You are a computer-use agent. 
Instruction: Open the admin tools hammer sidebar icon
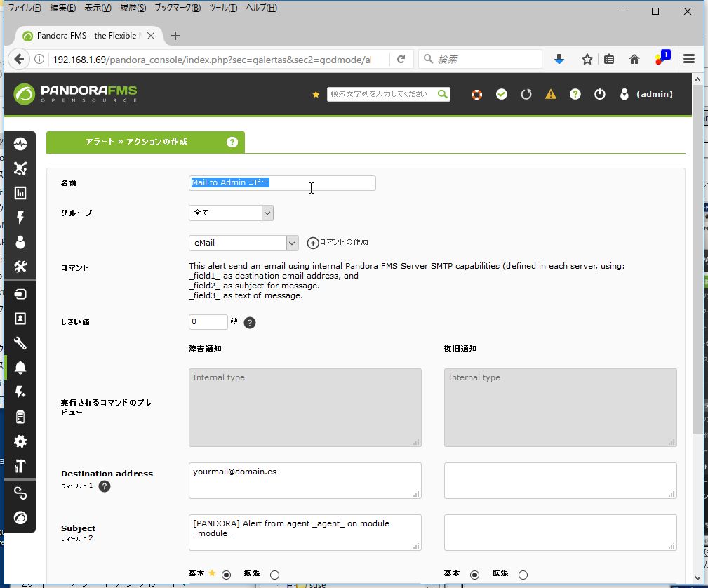tap(20, 466)
